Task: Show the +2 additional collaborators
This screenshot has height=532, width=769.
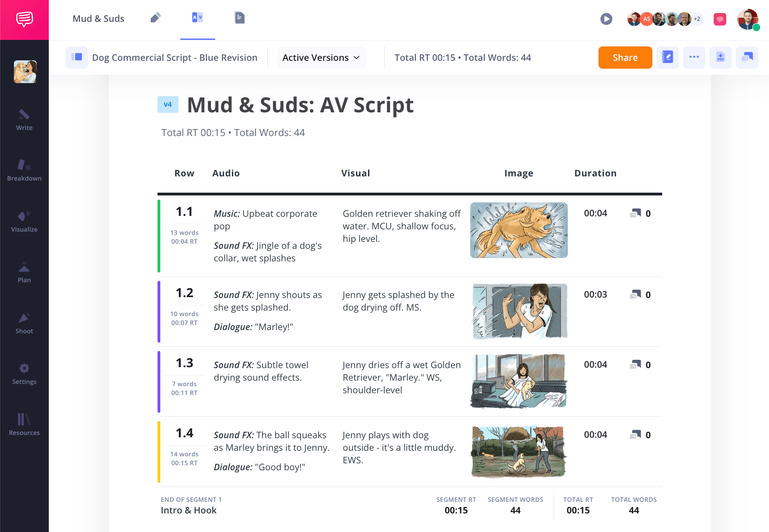Action: coord(697,19)
